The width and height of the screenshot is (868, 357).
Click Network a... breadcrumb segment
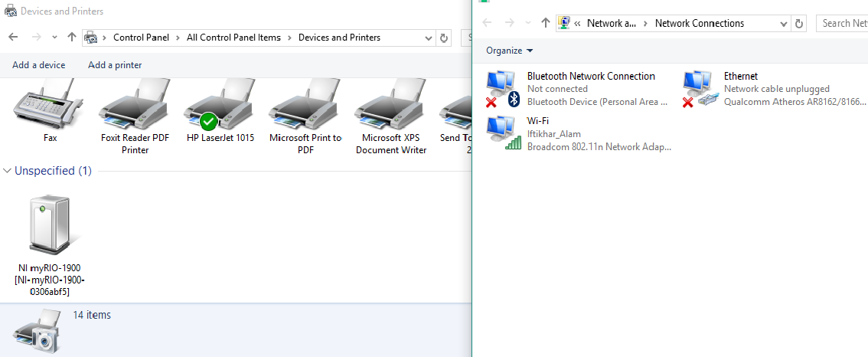pos(612,23)
